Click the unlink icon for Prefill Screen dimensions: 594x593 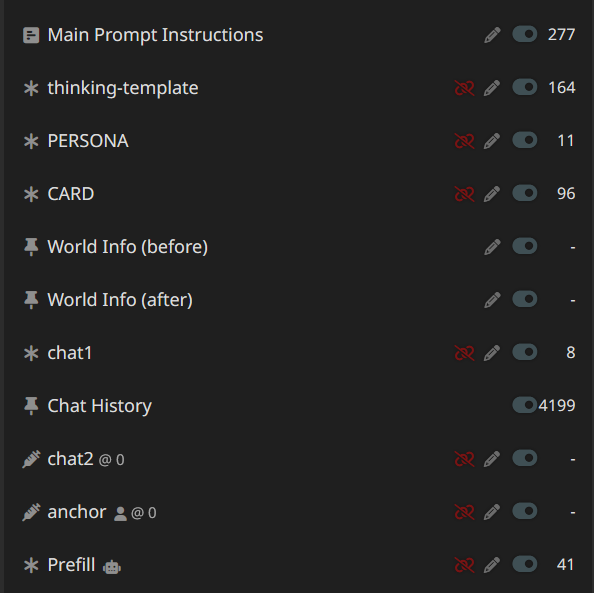point(464,565)
